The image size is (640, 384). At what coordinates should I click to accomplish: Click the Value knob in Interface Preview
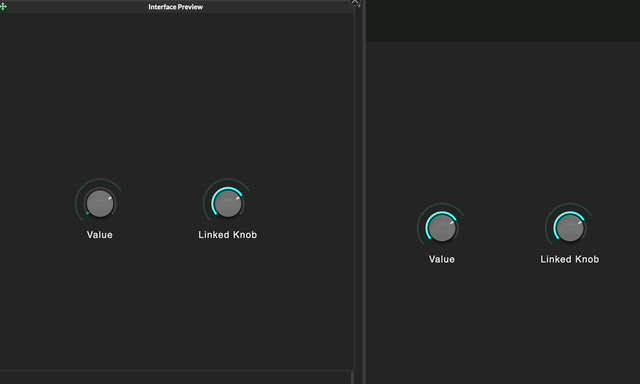pos(100,203)
